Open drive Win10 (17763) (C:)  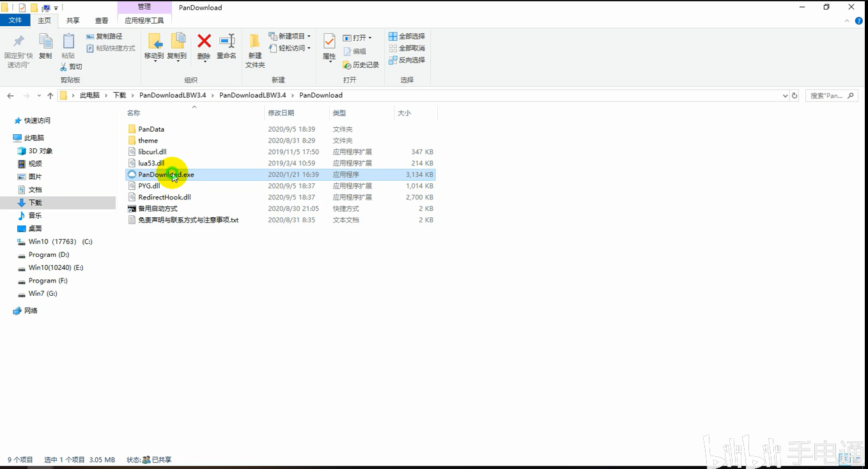(60, 242)
